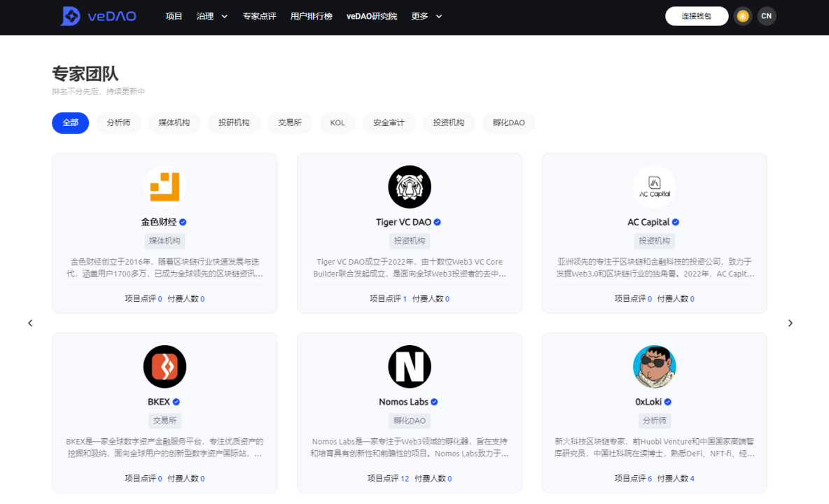Open the Nomos Labs N logo
This screenshot has height=504, width=829.
coord(410,367)
